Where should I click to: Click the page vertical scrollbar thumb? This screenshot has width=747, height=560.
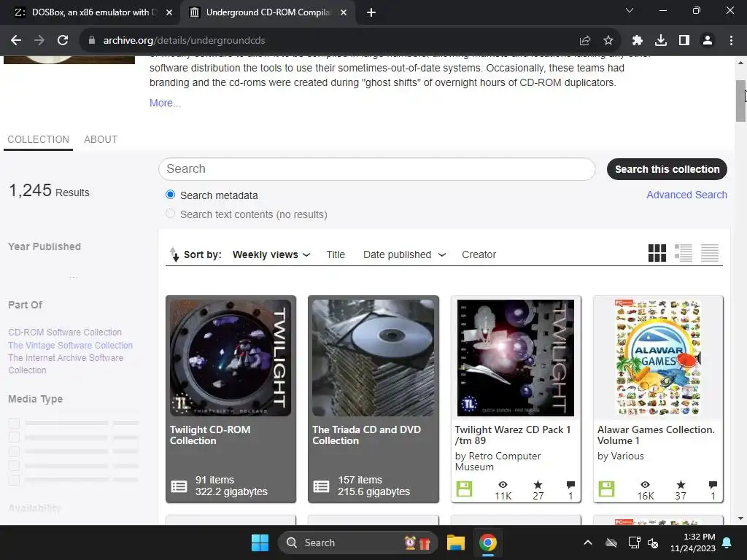[740, 101]
